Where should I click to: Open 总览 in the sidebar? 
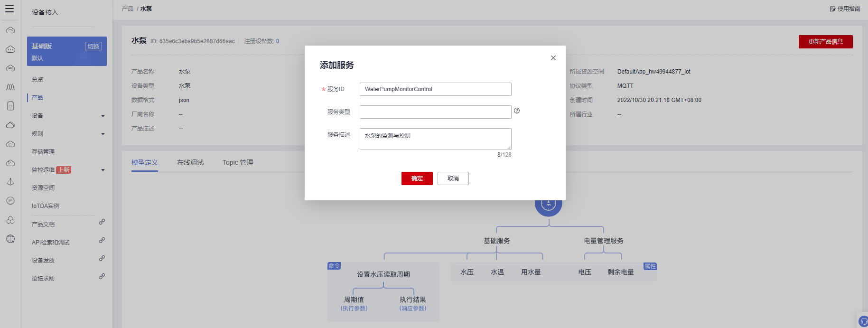pyautogui.click(x=37, y=80)
